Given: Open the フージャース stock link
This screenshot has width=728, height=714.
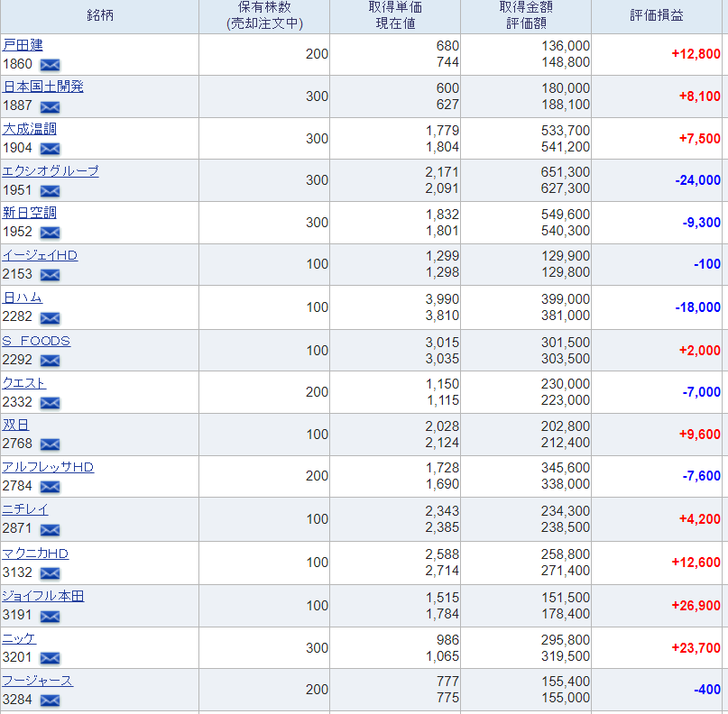Looking at the screenshot, I should point(38,681).
